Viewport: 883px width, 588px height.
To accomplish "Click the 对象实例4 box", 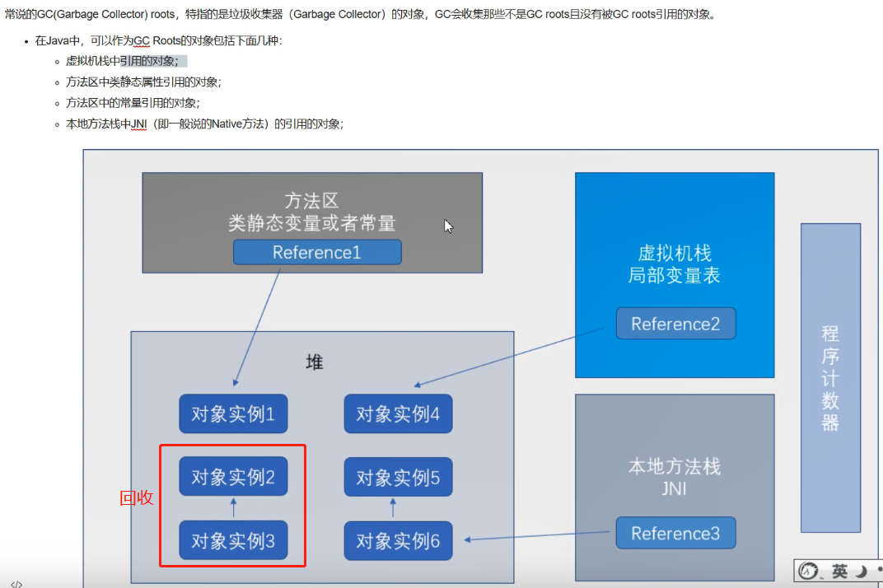I will click(x=398, y=414).
